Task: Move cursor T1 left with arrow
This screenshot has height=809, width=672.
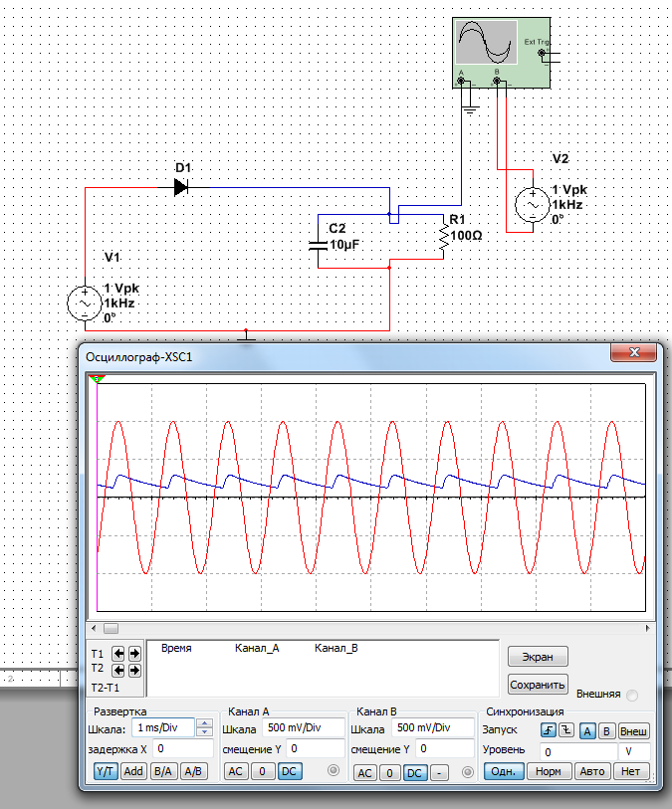Action: [118, 654]
